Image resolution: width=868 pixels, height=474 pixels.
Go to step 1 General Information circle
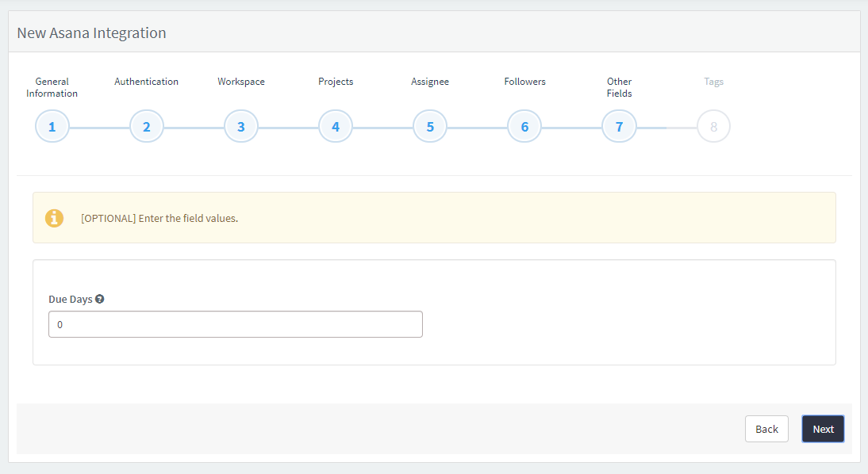point(52,127)
